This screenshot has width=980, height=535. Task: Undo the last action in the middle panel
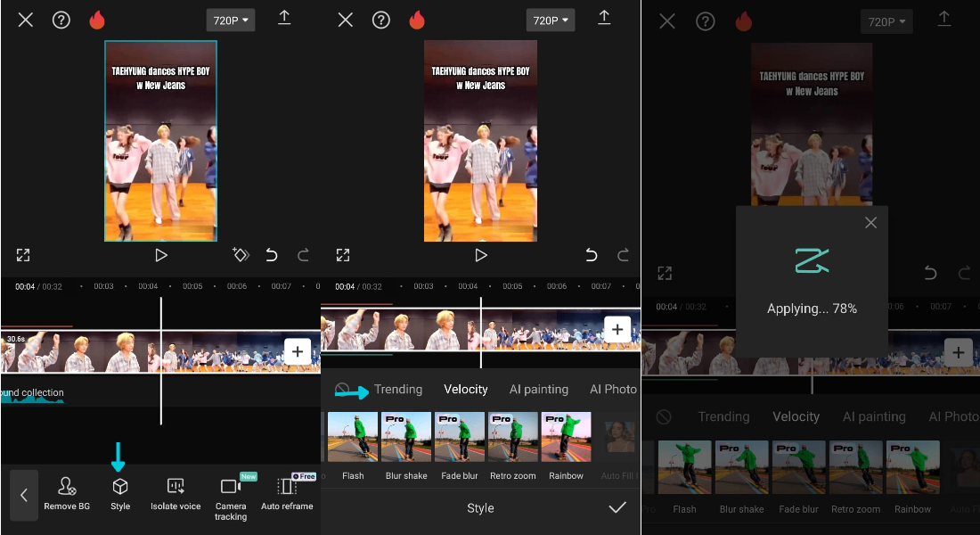click(592, 255)
